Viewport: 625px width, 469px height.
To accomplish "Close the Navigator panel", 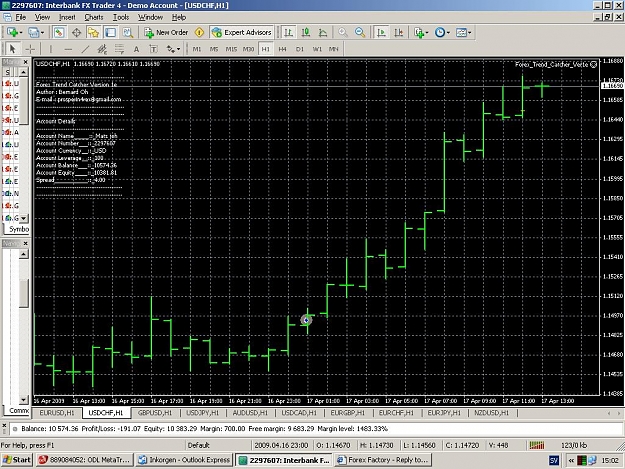I will click(x=26, y=243).
